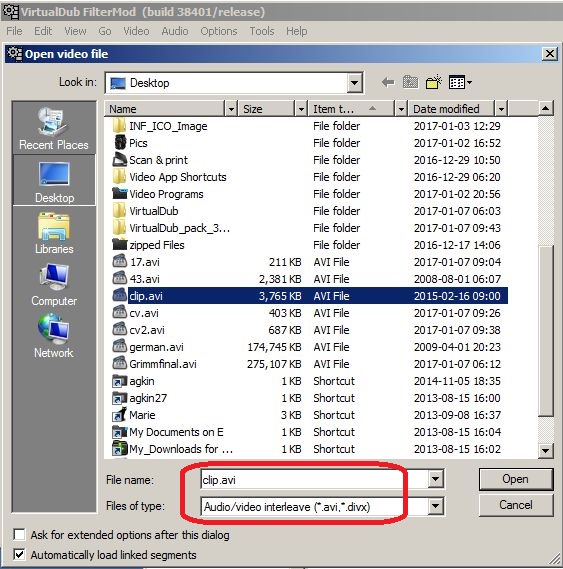Select Scan & print folder icon

(119, 159)
